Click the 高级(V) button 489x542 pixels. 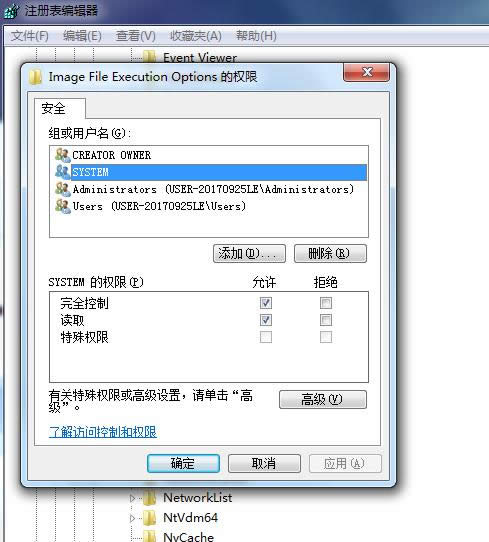click(x=323, y=400)
